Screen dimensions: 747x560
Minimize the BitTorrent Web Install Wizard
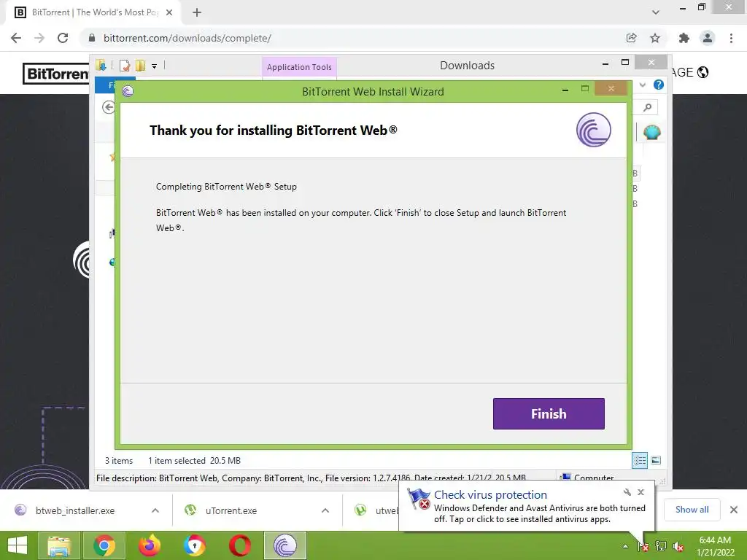[565, 89]
